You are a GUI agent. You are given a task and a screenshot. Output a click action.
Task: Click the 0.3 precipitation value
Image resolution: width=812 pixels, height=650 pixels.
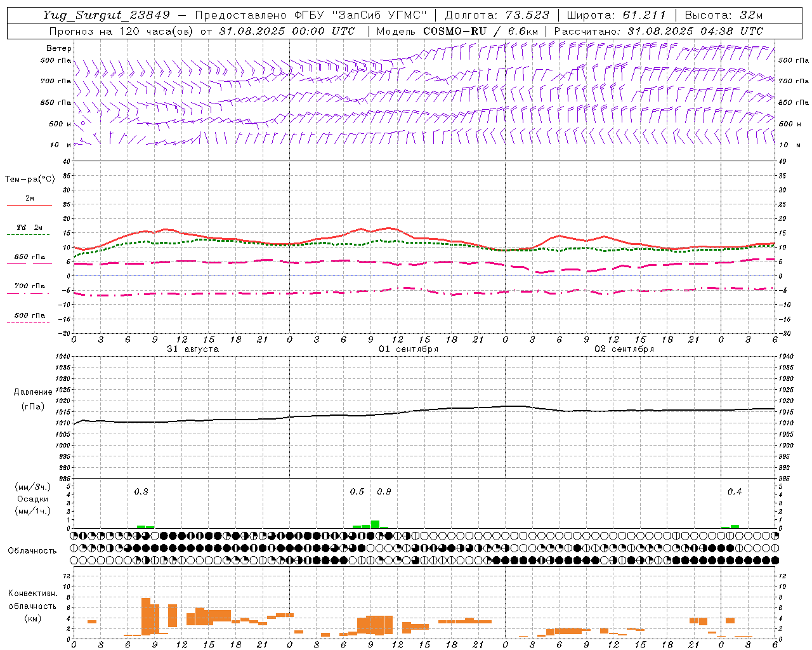pos(141,491)
